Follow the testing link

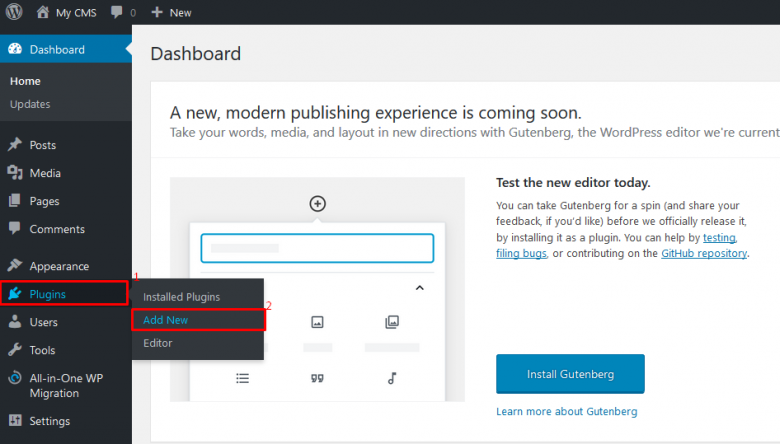coord(719,238)
